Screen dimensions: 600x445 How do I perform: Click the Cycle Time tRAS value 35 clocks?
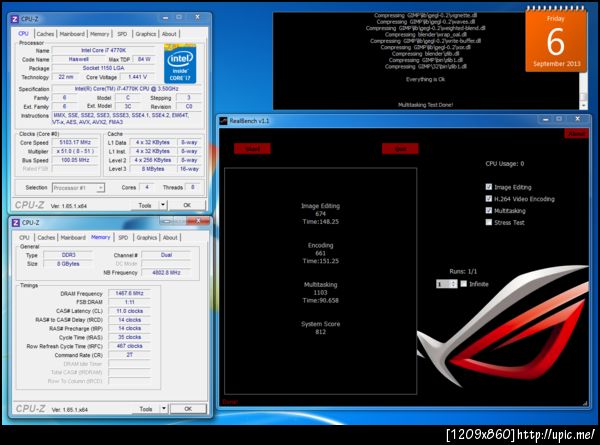tap(129, 337)
